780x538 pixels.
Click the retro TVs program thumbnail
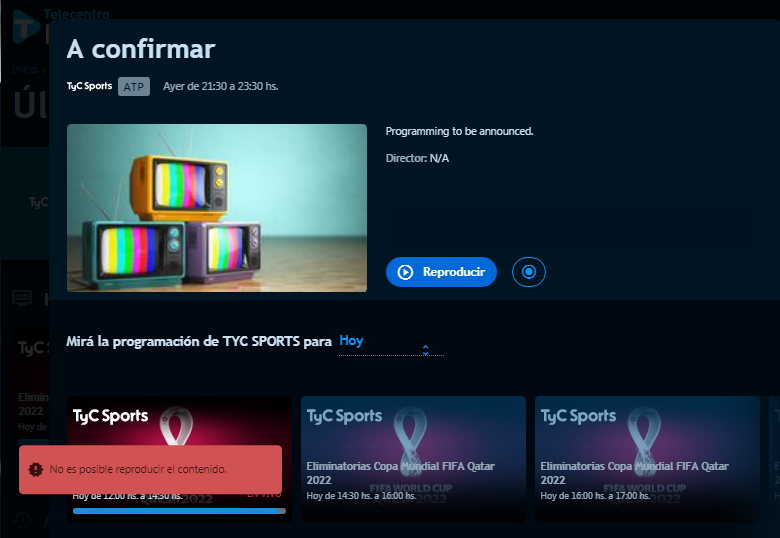coord(217,208)
